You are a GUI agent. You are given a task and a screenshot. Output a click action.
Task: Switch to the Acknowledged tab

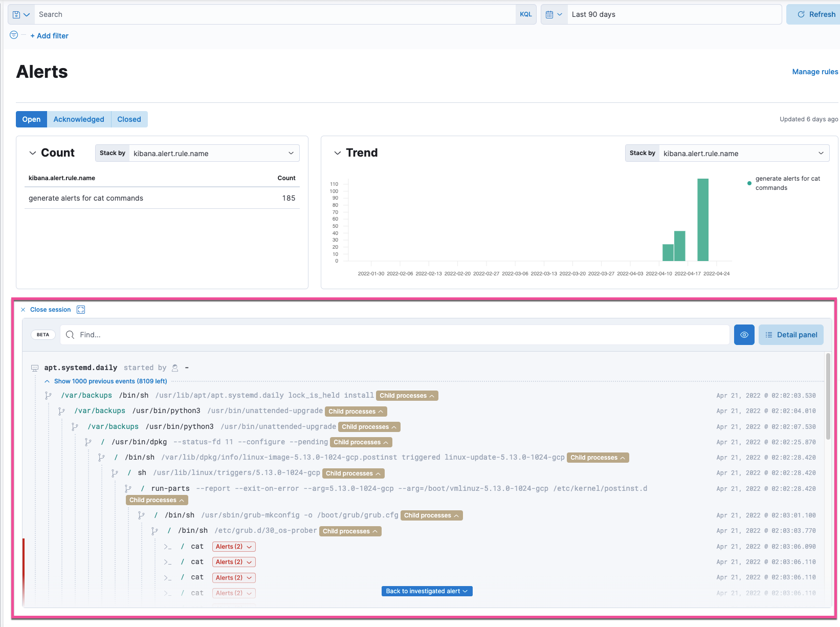[79, 119]
